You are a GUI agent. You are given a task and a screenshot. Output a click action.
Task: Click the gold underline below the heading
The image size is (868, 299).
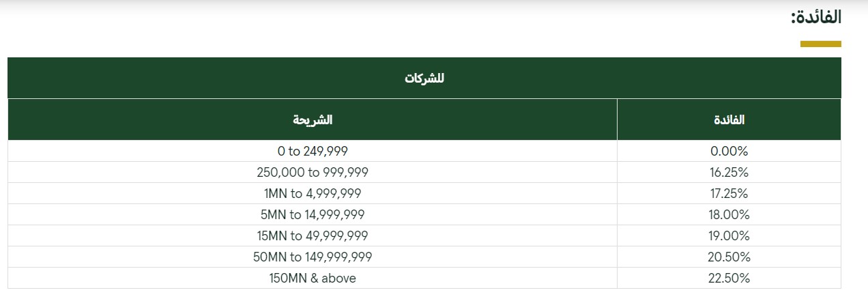(x=821, y=44)
